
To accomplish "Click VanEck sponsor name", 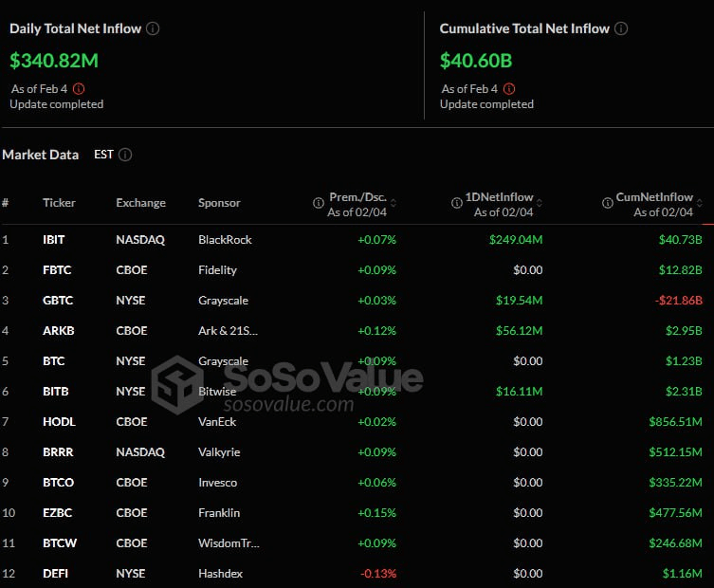I will (217, 422).
